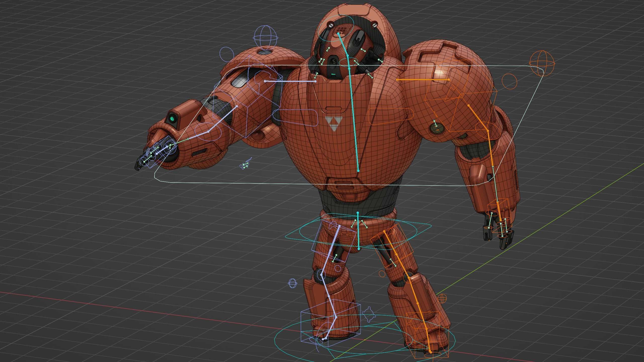Image resolution: width=644 pixels, height=362 pixels.
Task: Select the blue gear-shaped control near the foot
Action: [369, 314]
